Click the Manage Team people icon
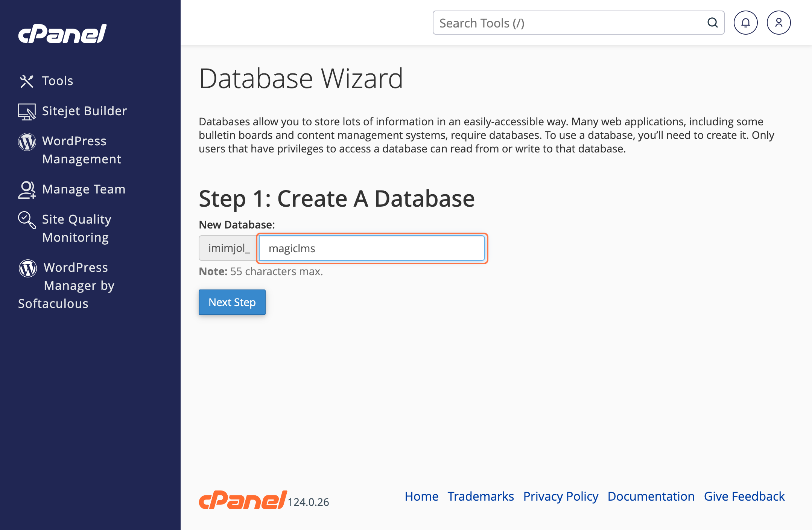The width and height of the screenshot is (812, 530). tap(27, 190)
